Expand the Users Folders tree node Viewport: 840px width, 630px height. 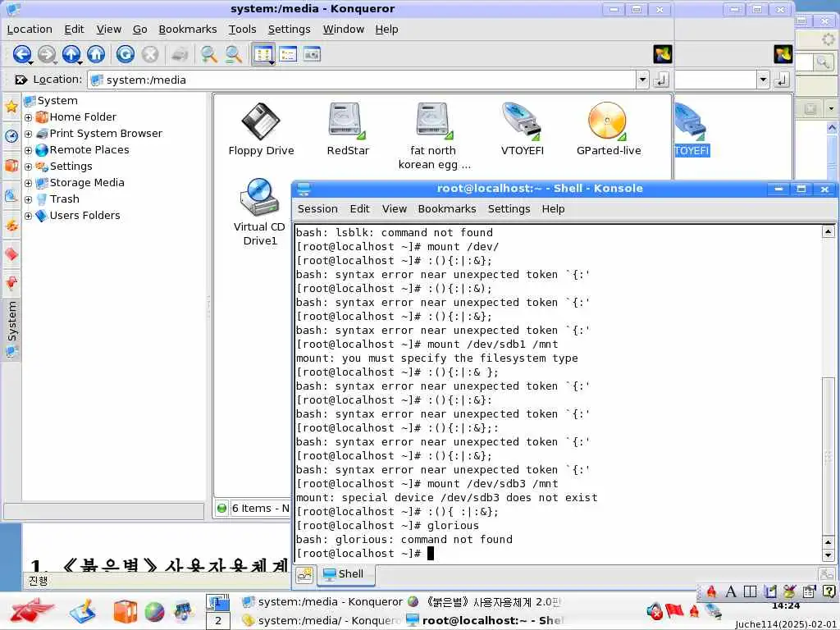(29, 216)
